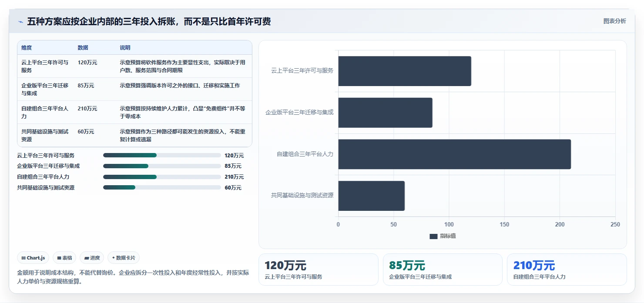
Task: Click the 210万元 data card
Action: tap(567, 270)
